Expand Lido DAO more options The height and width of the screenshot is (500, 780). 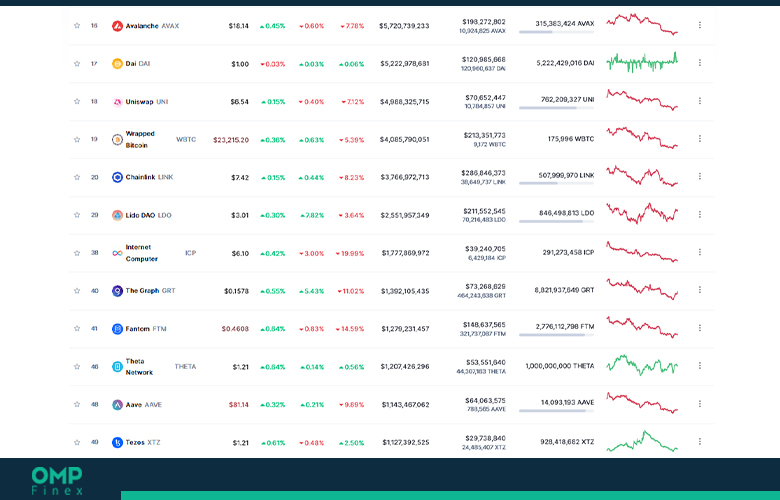click(x=699, y=214)
